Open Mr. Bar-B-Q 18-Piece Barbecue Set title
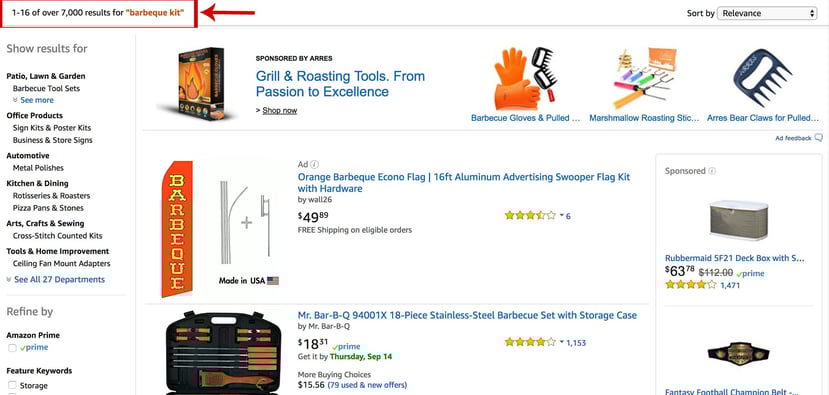The height and width of the screenshot is (395, 829). [467, 315]
